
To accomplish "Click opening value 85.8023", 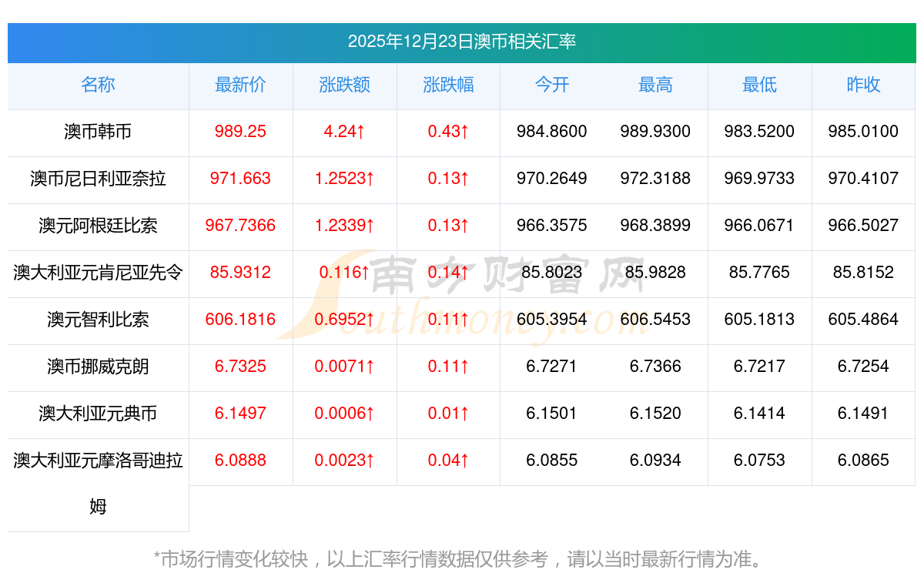I will [x=552, y=273].
